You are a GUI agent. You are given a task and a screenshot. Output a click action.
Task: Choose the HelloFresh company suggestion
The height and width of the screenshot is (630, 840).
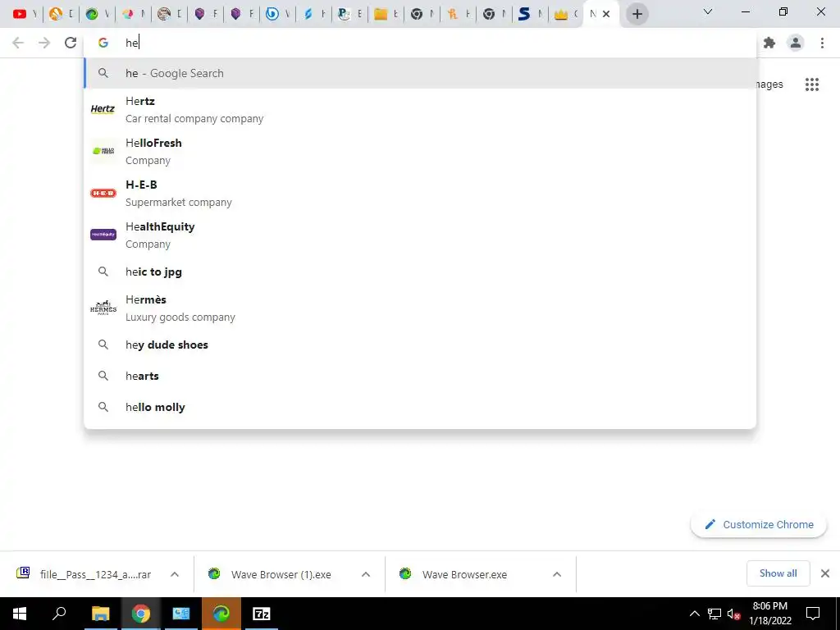coord(420,151)
